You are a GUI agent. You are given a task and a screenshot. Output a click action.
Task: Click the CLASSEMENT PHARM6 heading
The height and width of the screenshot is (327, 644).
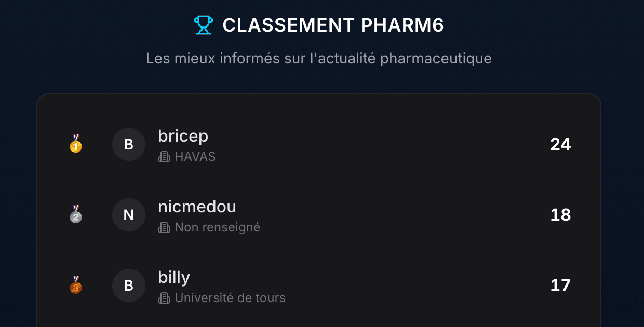(333, 25)
